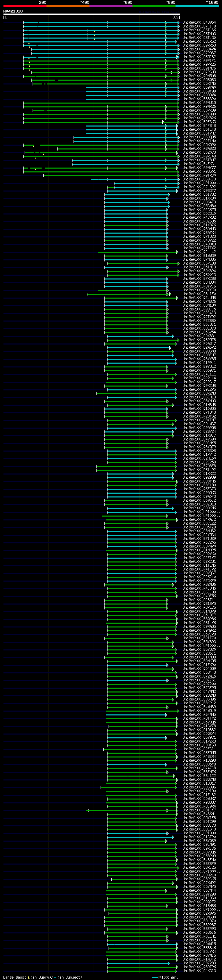
Task: Select hit label UniRef100_D0CGL0
Action: tap(199, 213)
